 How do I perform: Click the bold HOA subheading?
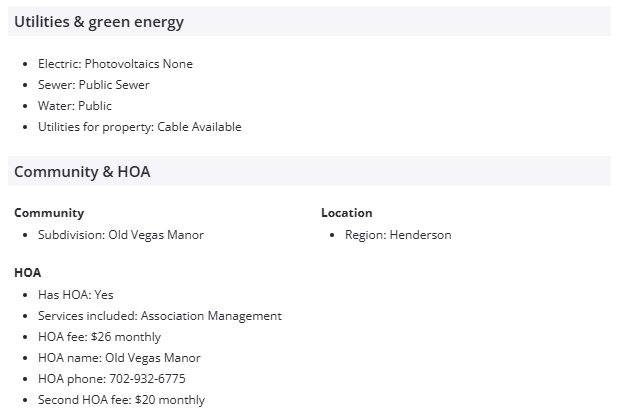27,272
